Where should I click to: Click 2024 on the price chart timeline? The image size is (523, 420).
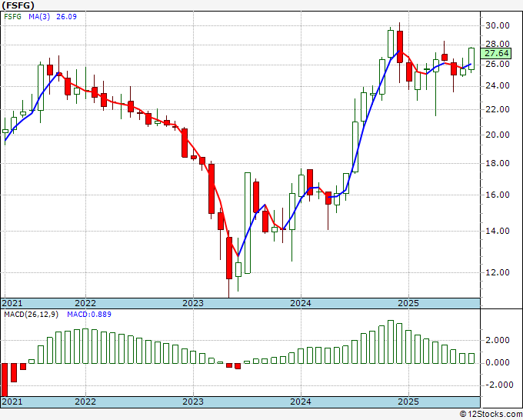(301, 303)
